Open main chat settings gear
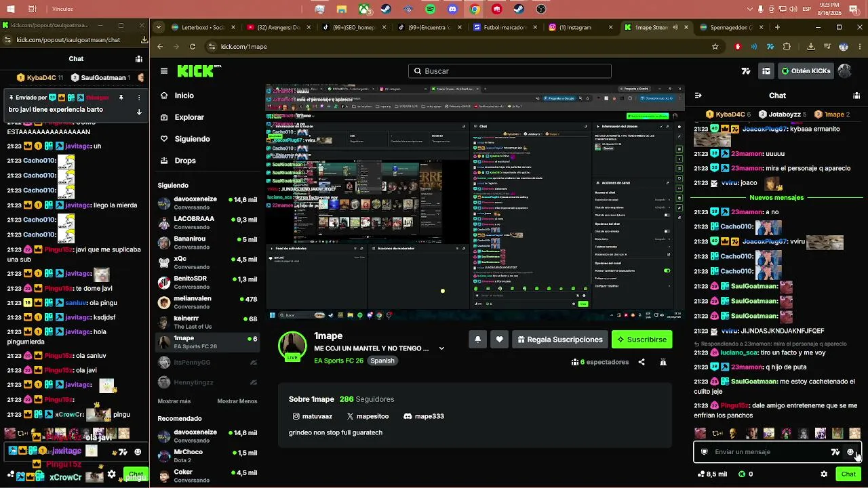868x488 pixels. click(824, 474)
